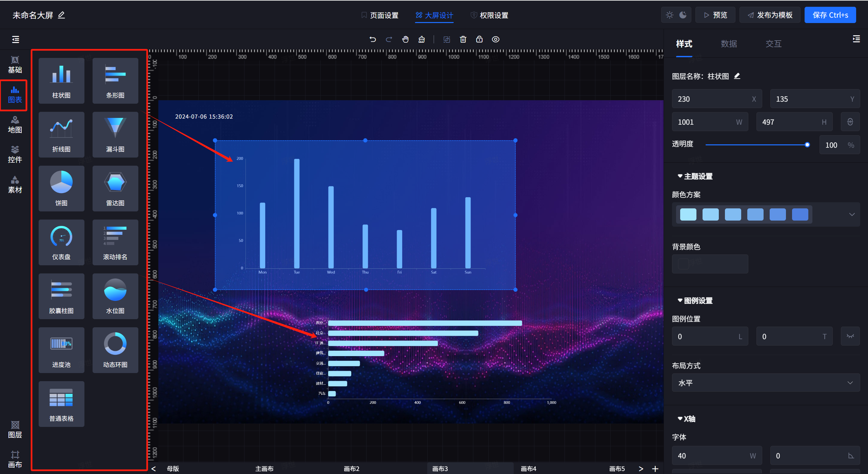Add the 水位图 water level chart
868x474 pixels.
click(x=115, y=296)
